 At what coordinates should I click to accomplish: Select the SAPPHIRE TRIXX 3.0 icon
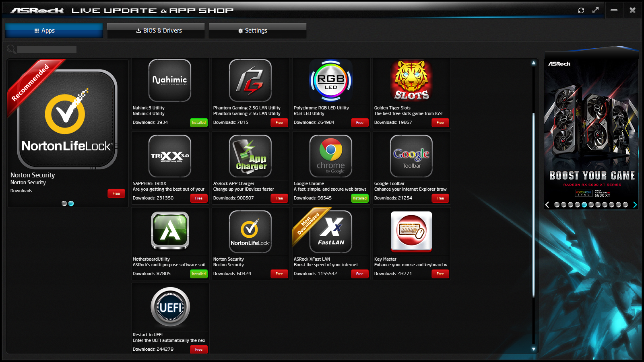pos(170,156)
